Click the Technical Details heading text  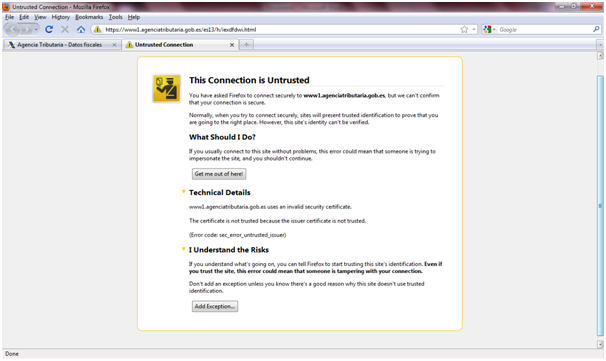coord(220,192)
